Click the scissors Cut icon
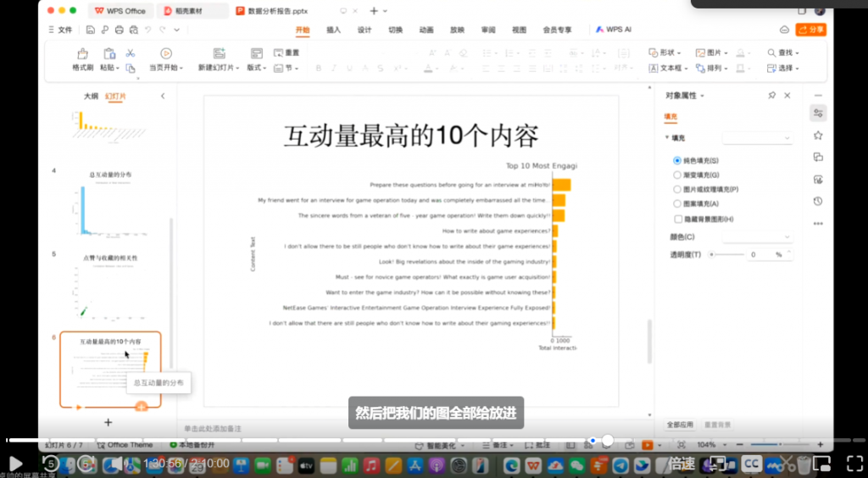The height and width of the screenshot is (478, 868). tap(130, 53)
